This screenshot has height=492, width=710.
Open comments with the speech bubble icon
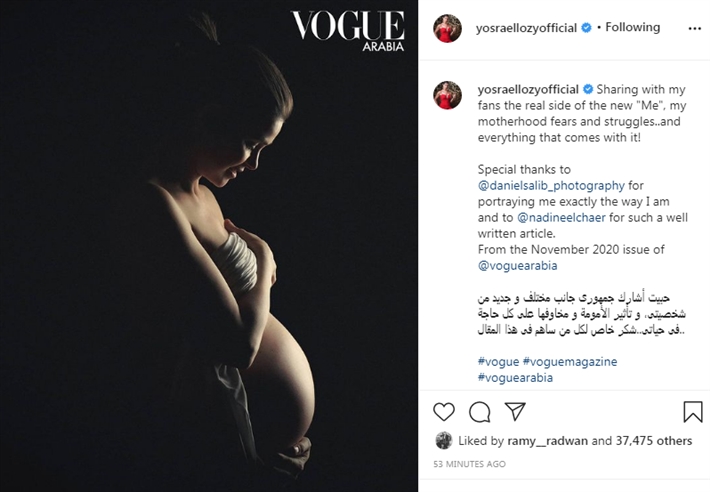pos(480,412)
